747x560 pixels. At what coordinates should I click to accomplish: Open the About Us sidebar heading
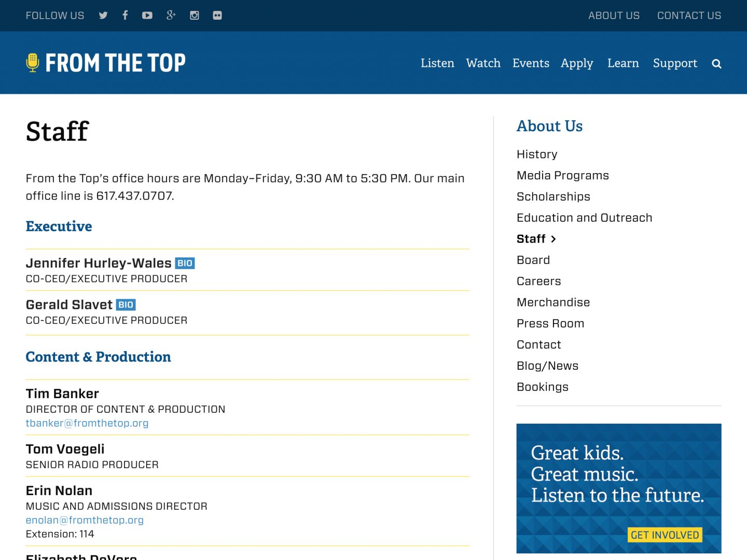point(549,126)
